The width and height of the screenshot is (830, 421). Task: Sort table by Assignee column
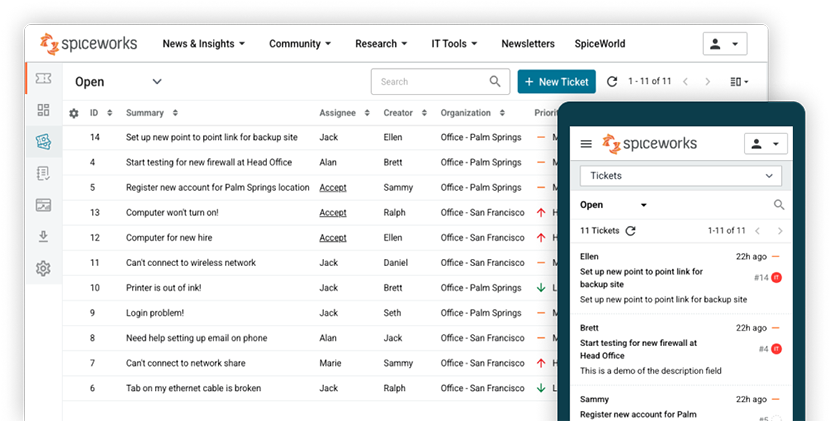coord(367,113)
